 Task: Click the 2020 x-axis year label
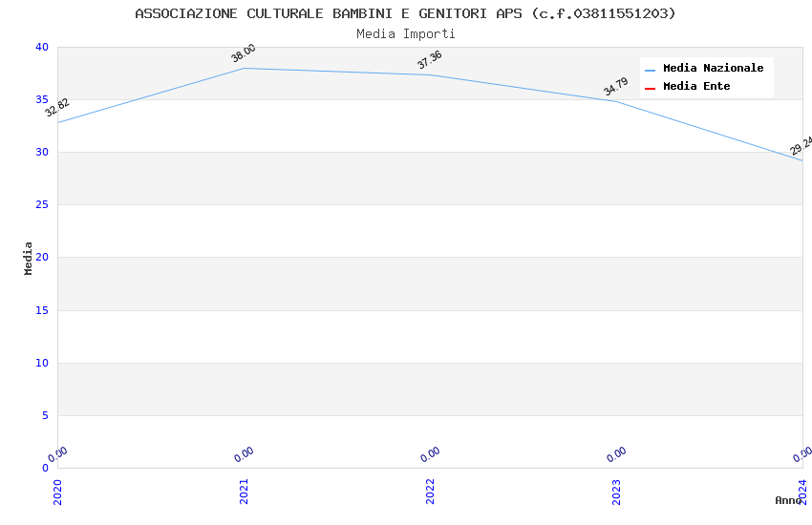point(57,492)
